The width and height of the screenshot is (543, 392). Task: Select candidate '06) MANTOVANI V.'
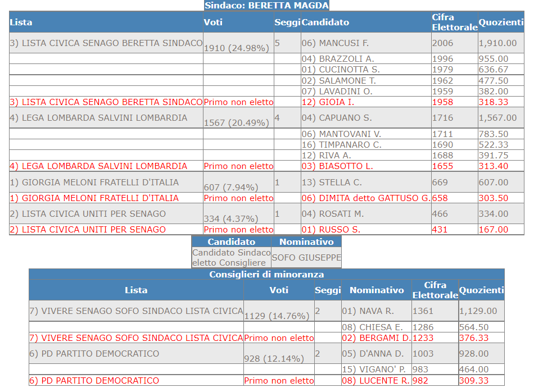coord(341,134)
